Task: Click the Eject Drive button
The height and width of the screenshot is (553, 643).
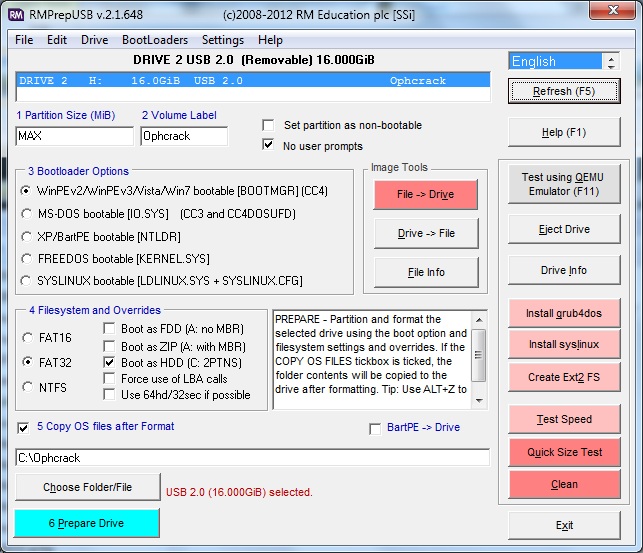Action: 564,229
